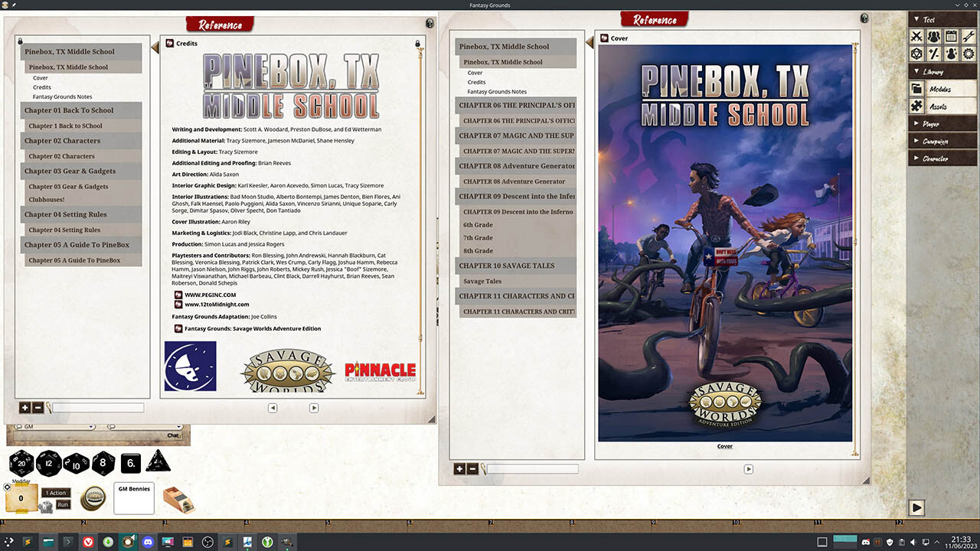
Task: Toggle the padlock on the Credits window
Action: 417,44
